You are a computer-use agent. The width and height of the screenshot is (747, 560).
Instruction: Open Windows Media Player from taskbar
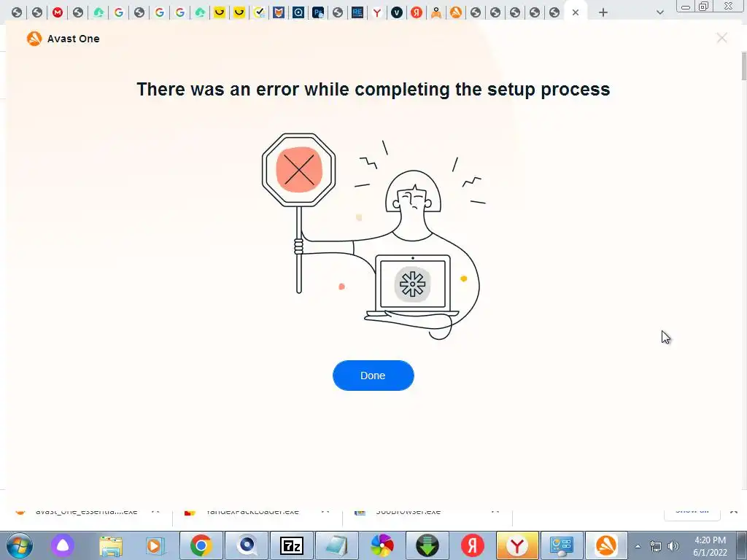(155, 545)
